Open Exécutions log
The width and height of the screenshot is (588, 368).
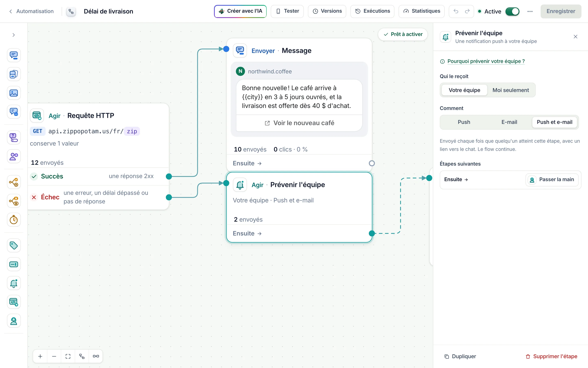(x=372, y=11)
